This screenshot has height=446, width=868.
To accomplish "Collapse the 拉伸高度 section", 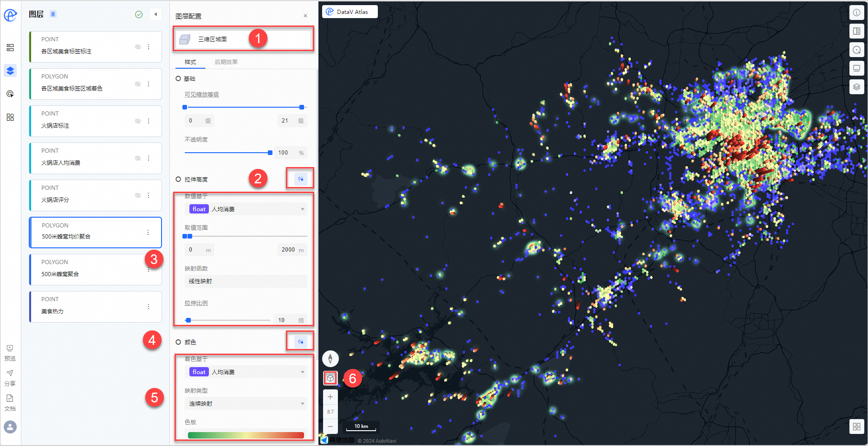I will pos(178,179).
